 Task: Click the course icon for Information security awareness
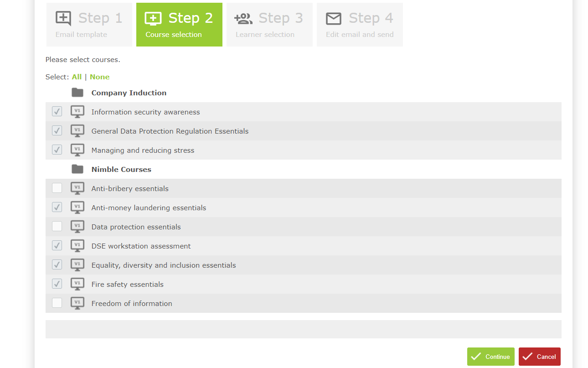coord(77,112)
